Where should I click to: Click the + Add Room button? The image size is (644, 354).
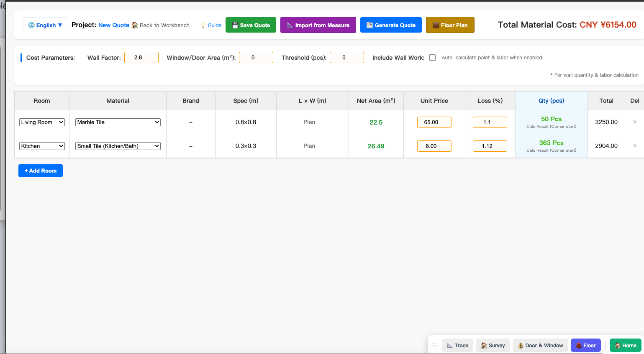coord(41,171)
